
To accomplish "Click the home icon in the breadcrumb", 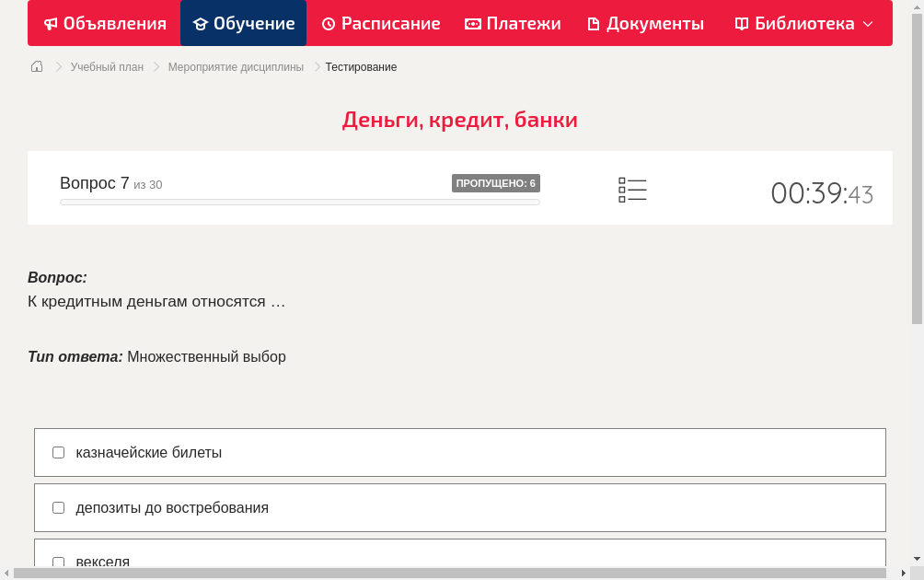I will click(x=36, y=66).
